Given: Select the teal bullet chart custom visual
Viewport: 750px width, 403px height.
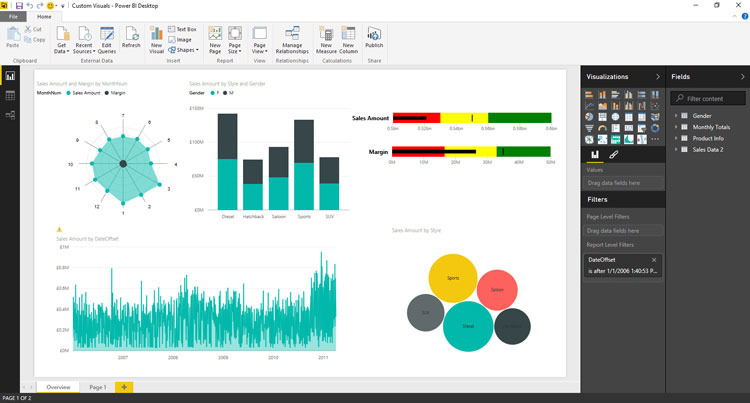Looking at the screenshot, I should (616, 140).
